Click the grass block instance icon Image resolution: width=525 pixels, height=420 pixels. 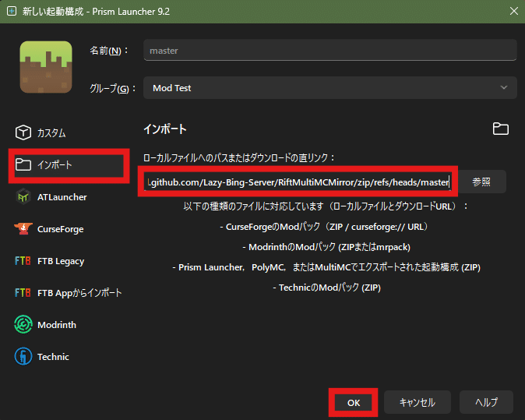[46, 67]
